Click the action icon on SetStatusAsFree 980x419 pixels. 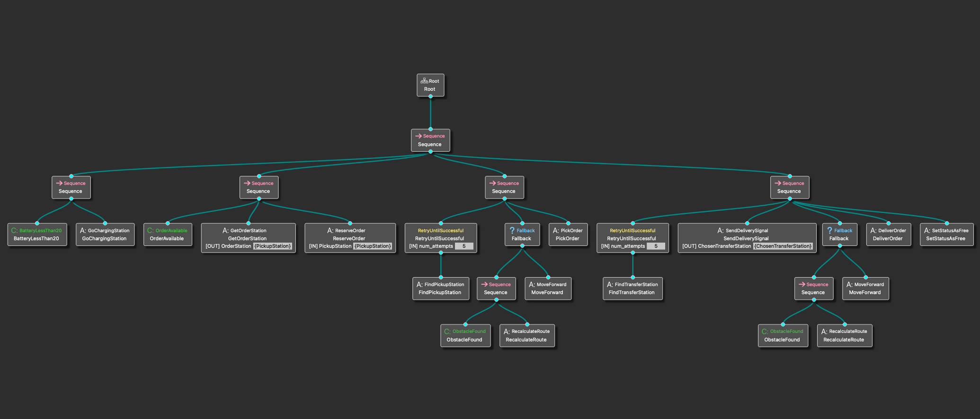pyautogui.click(x=927, y=230)
